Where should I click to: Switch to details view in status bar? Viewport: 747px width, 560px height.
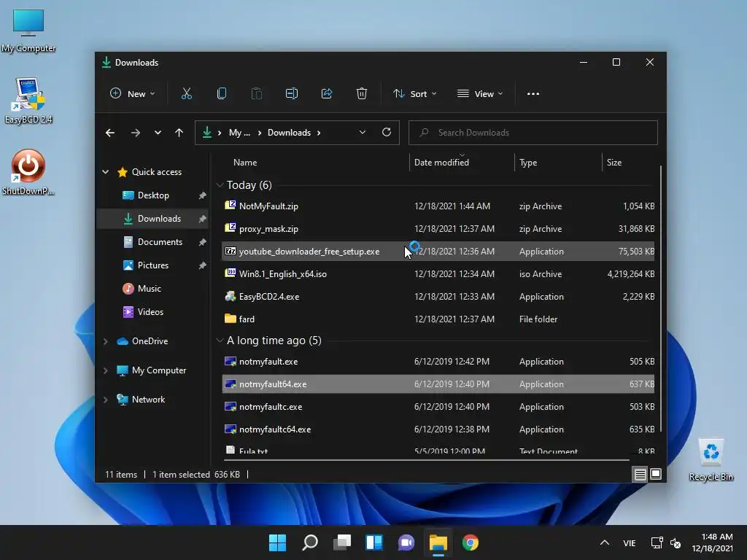[640, 474]
